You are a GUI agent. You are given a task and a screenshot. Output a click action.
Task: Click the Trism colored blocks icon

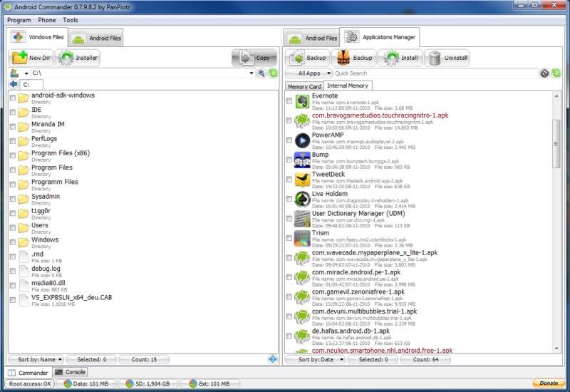tap(302, 239)
